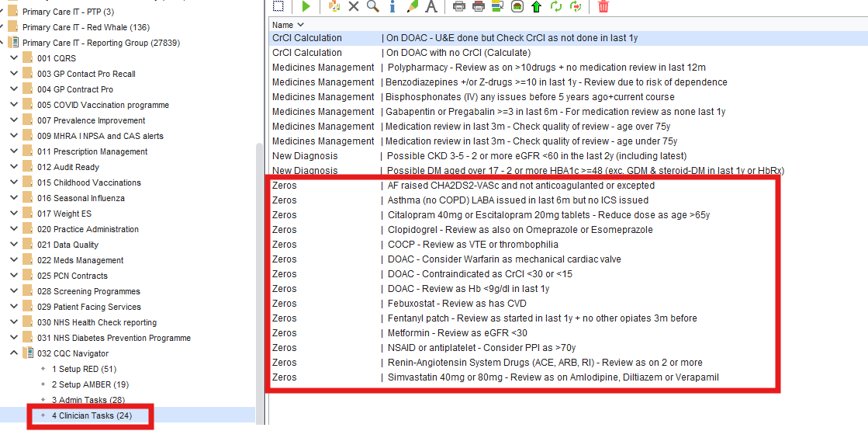Viewport: 868px width, 431px height.
Task: Click the dotted select-all rectangle icon
Action: coord(278,7)
